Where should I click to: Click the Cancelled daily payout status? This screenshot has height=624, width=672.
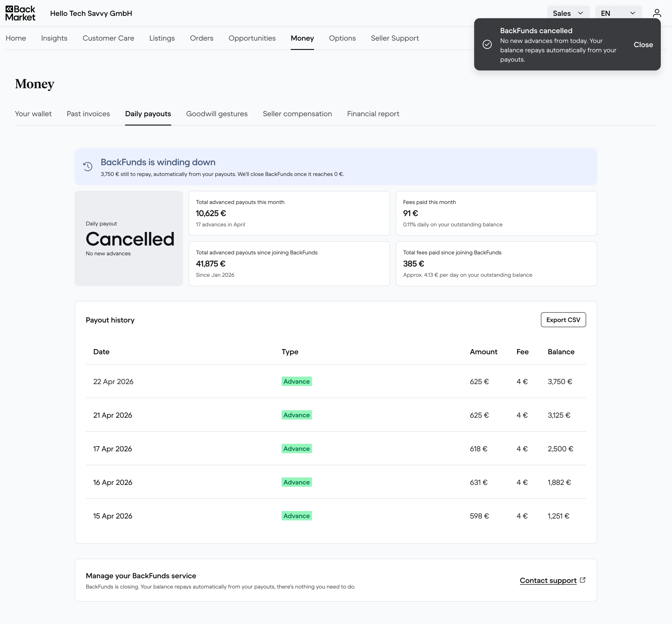(x=130, y=239)
